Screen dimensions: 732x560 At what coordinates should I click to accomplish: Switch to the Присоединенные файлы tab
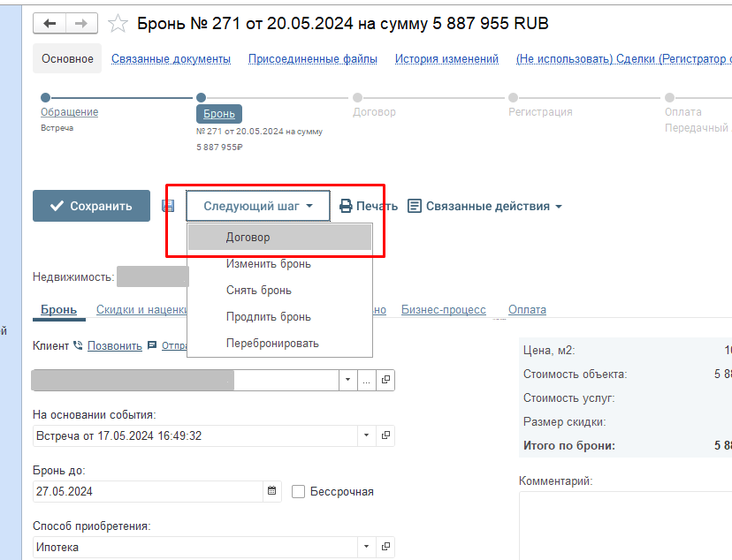coord(312,59)
